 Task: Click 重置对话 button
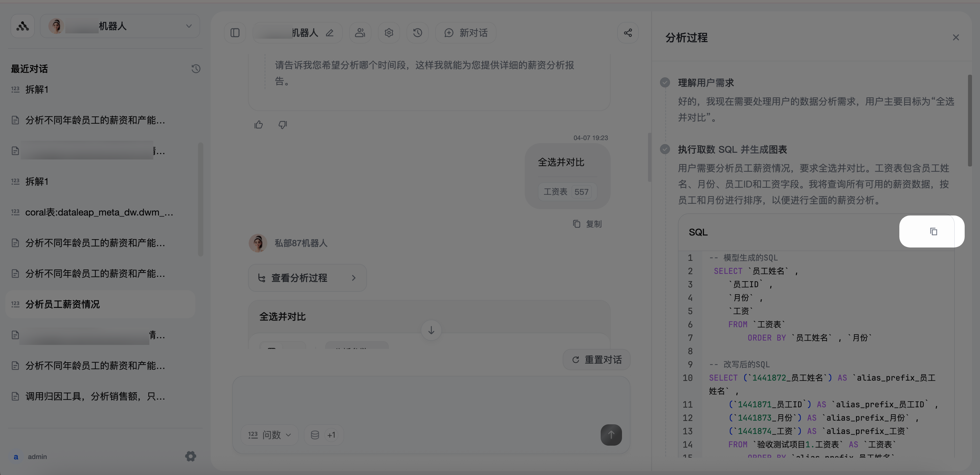597,360
